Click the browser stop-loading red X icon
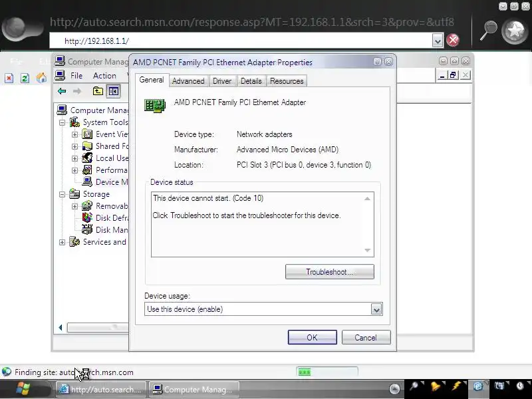 tap(453, 40)
